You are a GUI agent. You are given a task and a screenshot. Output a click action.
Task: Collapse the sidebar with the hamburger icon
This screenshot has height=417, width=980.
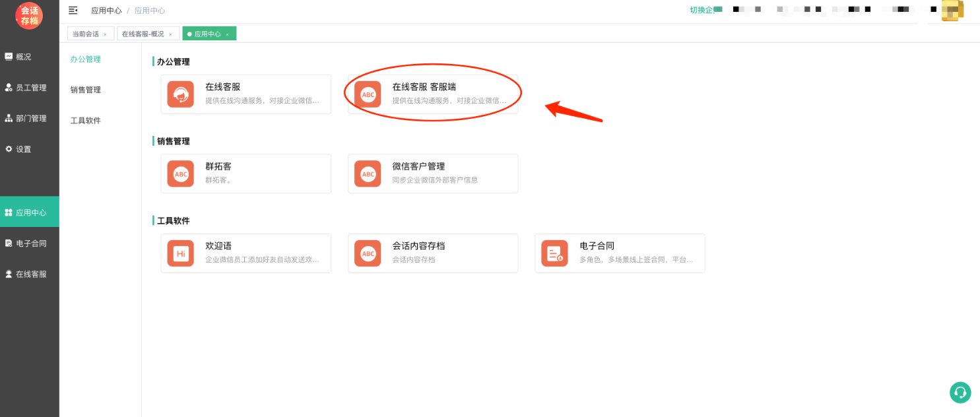(73, 11)
